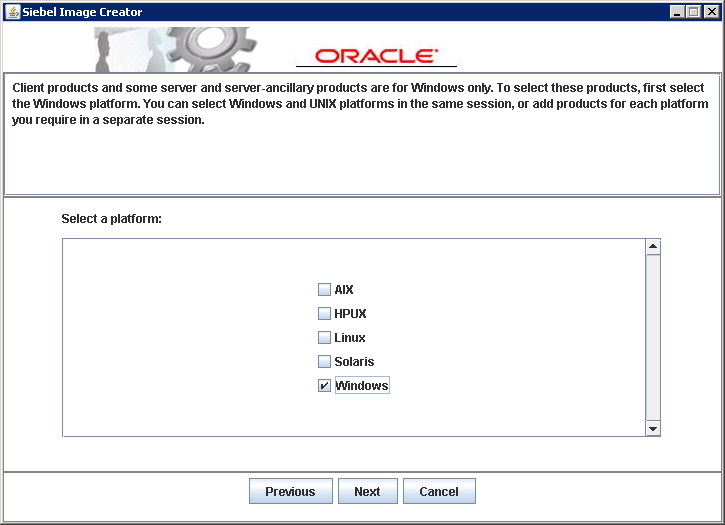Click the Windows label text
This screenshot has height=525, width=725.
(362, 385)
